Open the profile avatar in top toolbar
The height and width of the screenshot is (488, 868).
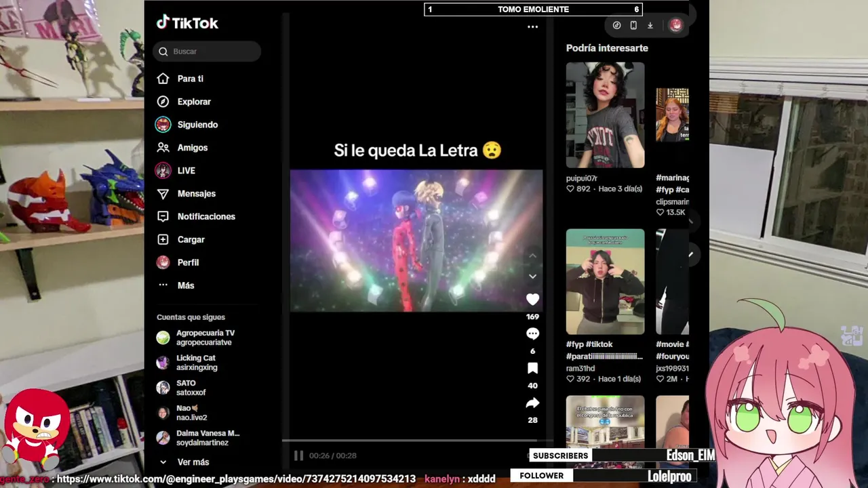point(675,25)
